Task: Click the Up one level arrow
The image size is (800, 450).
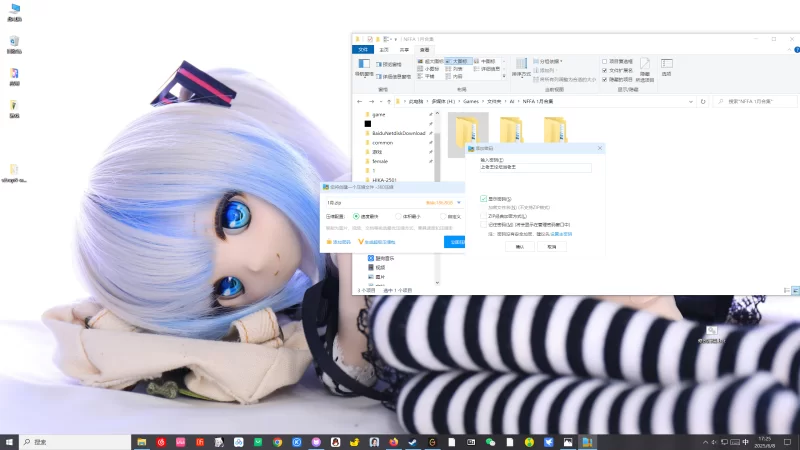Action: (388, 101)
